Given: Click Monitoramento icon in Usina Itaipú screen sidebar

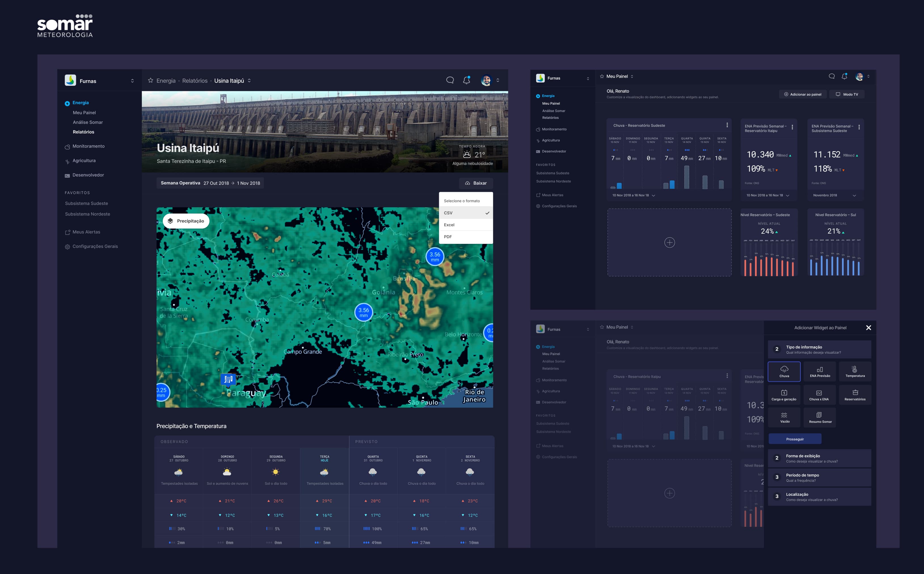Looking at the screenshot, I should [x=67, y=147].
